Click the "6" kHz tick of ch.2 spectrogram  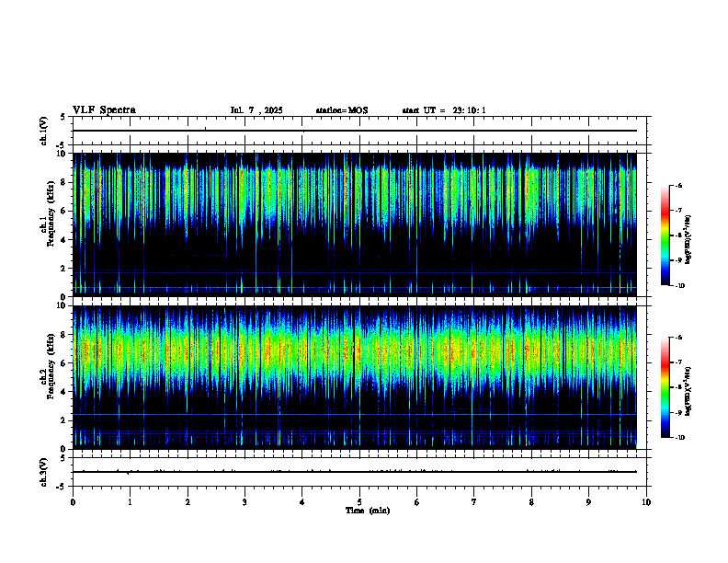click(64, 363)
